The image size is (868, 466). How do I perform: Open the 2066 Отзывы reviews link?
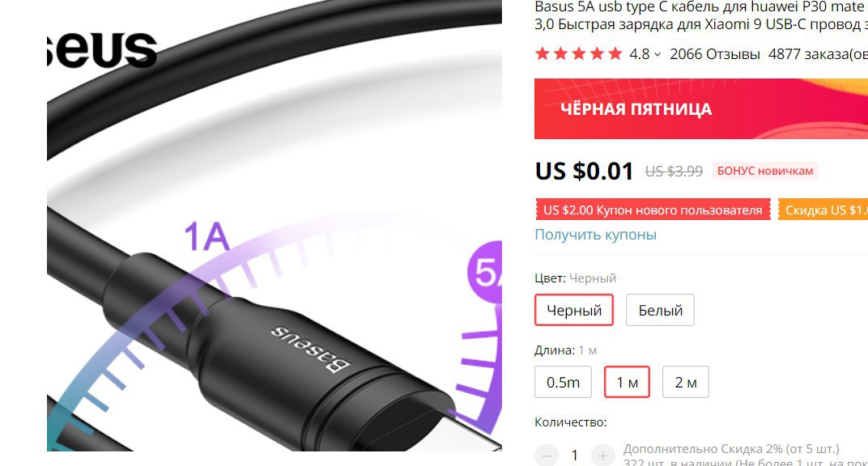[715, 54]
